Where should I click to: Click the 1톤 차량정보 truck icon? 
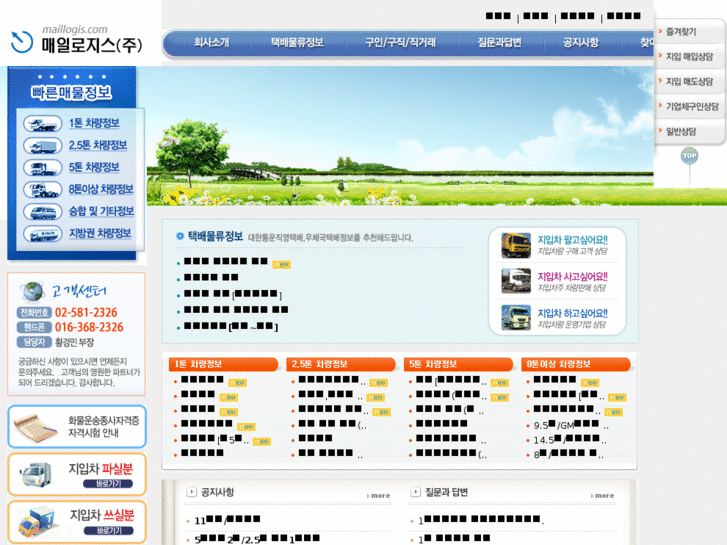pyautogui.click(x=43, y=123)
